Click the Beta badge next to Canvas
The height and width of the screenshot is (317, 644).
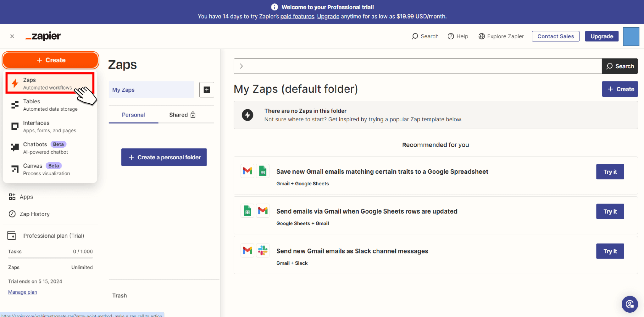(53, 166)
